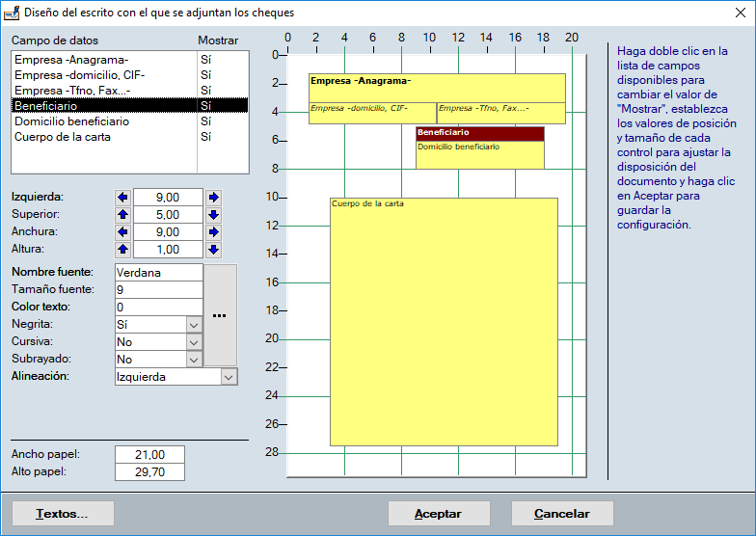
Task: Click the Altura value field 1,00
Action: point(168,249)
